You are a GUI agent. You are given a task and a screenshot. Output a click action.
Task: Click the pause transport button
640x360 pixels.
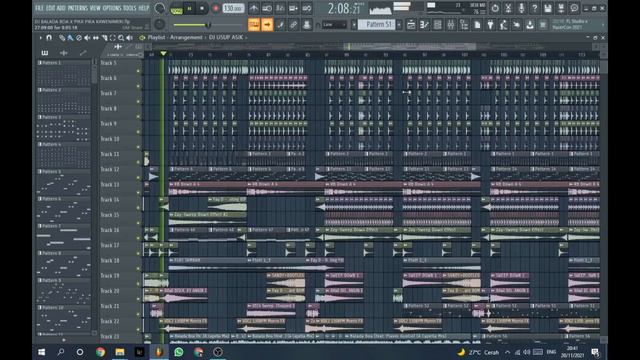click(x=189, y=9)
